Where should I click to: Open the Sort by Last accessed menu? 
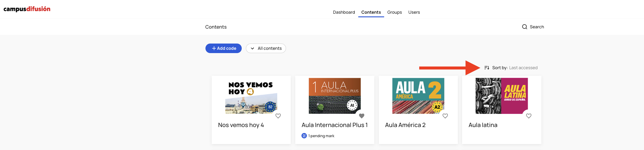click(511, 68)
